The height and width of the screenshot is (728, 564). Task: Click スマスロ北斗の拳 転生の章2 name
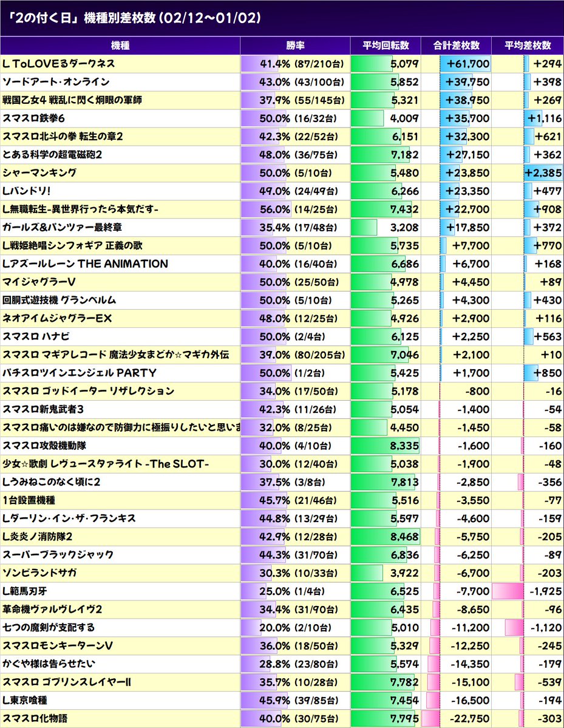click(x=63, y=137)
